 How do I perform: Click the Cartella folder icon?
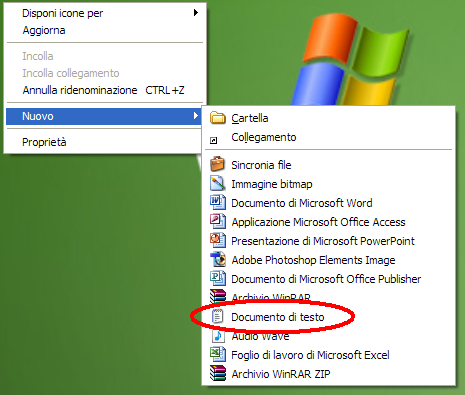(x=218, y=118)
